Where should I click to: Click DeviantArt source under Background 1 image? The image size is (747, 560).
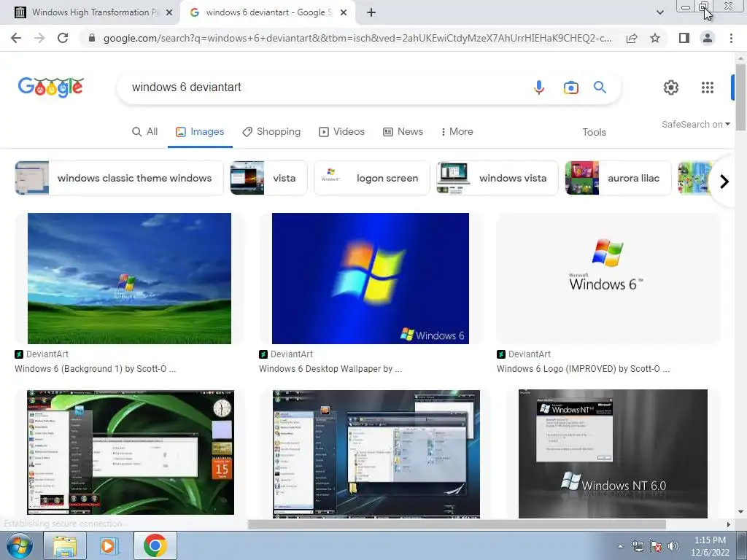42,354
